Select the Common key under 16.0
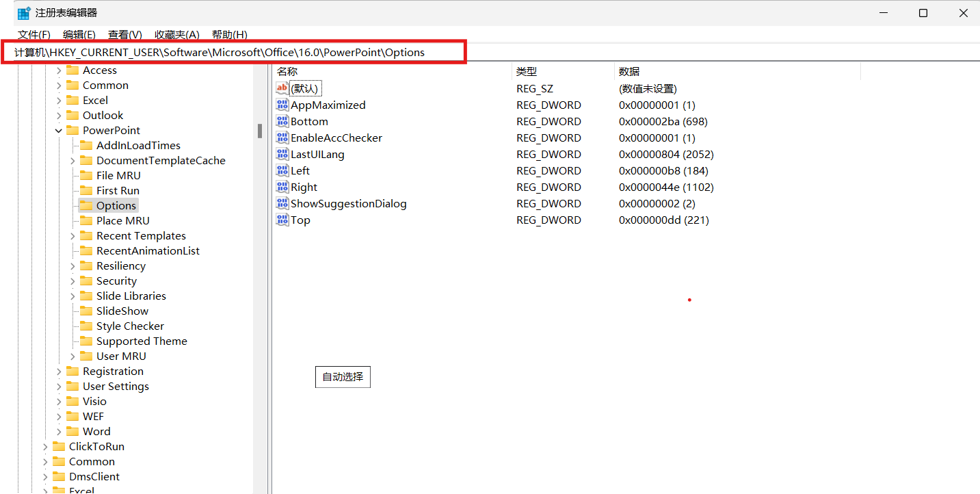The height and width of the screenshot is (494, 980). (105, 86)
